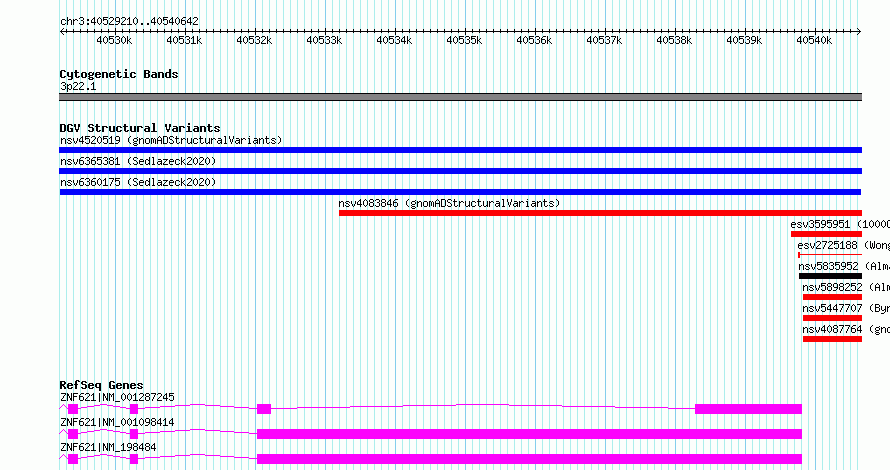Viewport: 890px width, 470px height.
Task: Open variant label nsv4087764
Action: (832, 329)
